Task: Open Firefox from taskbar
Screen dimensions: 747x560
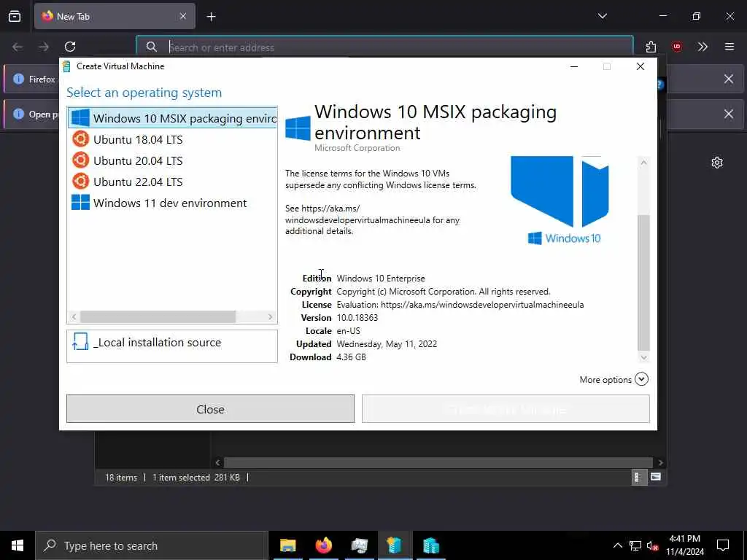Action: point(323,545)
